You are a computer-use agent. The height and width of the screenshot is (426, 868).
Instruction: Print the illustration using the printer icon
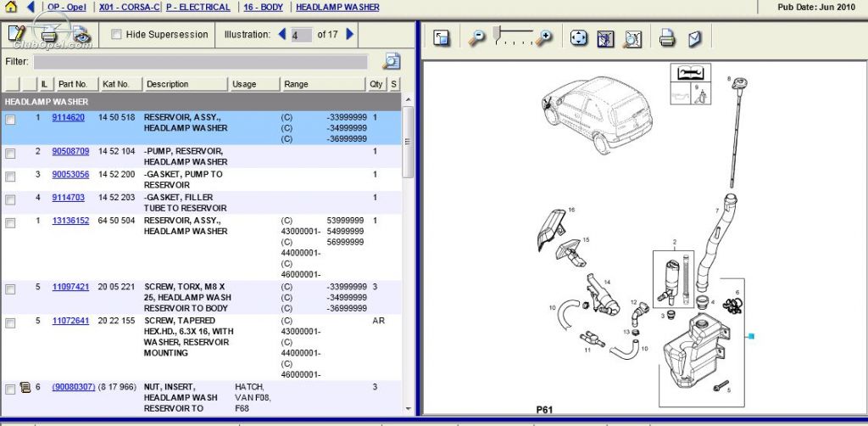coord(667,38)
